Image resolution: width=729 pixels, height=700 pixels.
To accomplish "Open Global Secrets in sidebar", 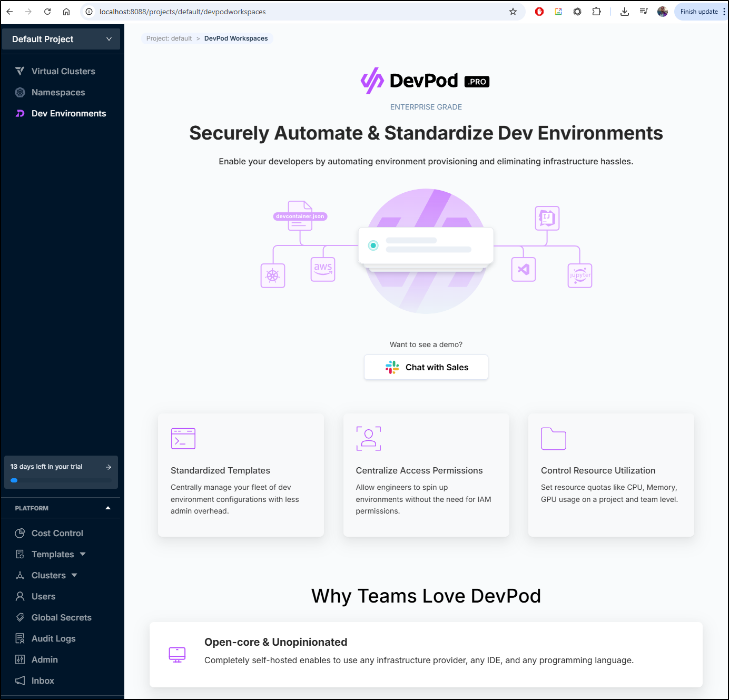I will pyautogui.click(x=61, y=617).
